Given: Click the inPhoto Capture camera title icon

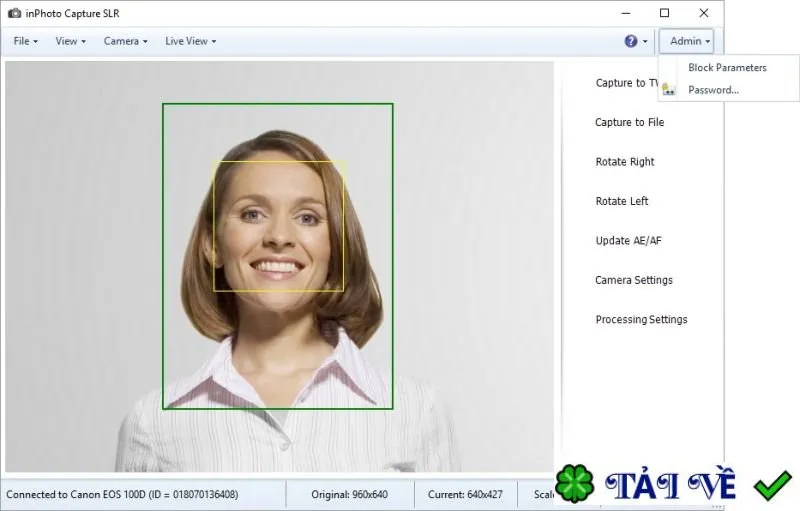Looking at the screenshot, I should [14, 13].
